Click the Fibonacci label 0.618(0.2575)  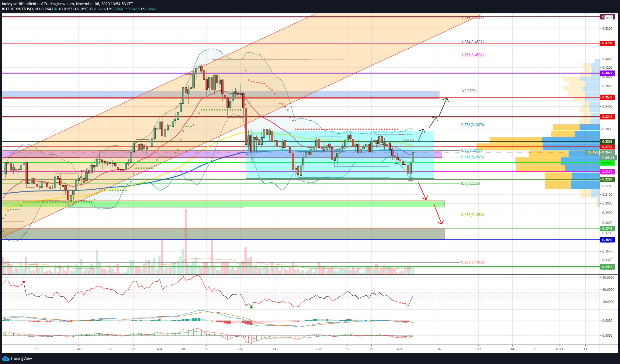[x=473, y=157]
